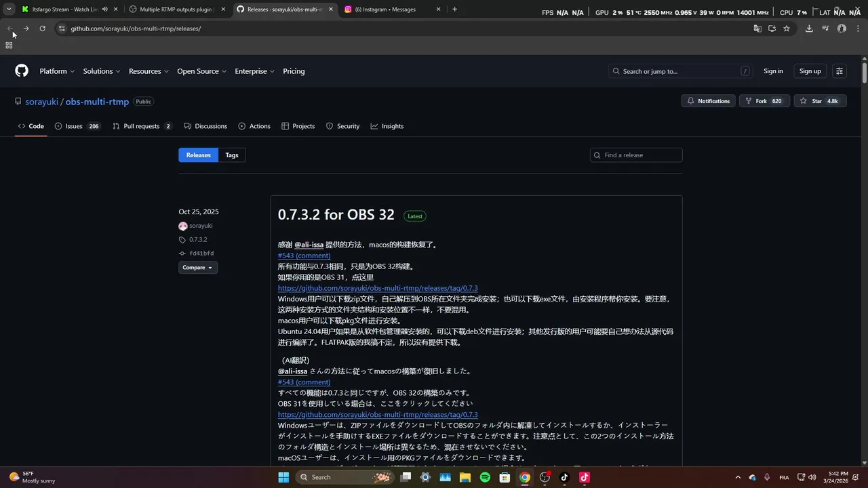Reload the page with the refresh icon
868x488 pixels.
[42, 28]
